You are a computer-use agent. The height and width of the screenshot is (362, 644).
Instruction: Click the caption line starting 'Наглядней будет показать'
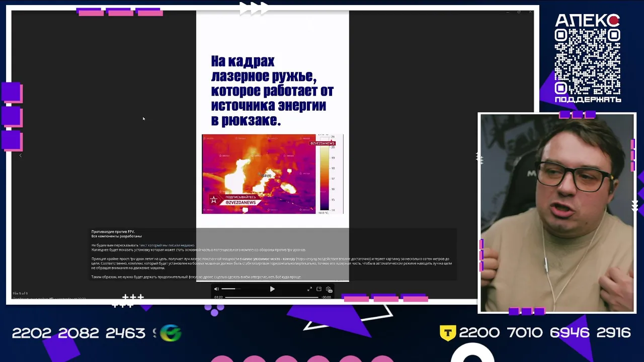(198, 250)
